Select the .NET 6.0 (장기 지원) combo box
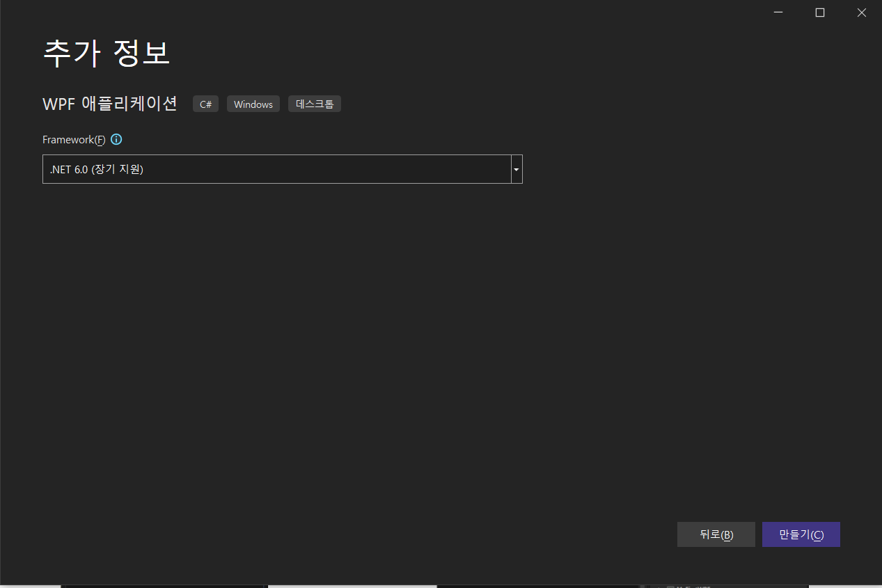882x588 pixels. click(x=283, y=169)
